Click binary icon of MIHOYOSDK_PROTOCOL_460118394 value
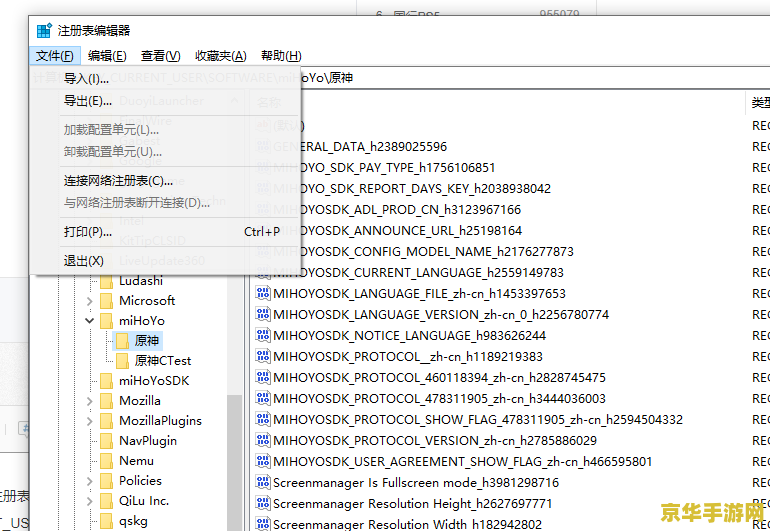770x531 pixels. [263, 377]
